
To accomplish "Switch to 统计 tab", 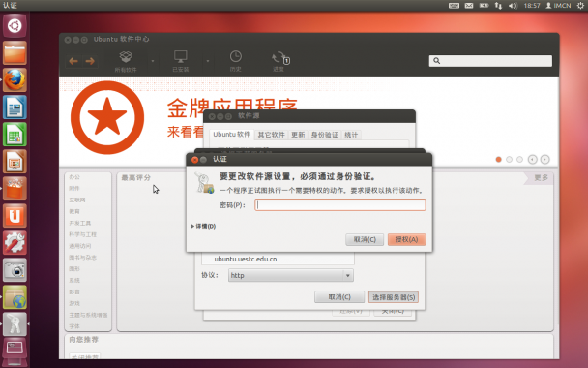I will [351, 135].
